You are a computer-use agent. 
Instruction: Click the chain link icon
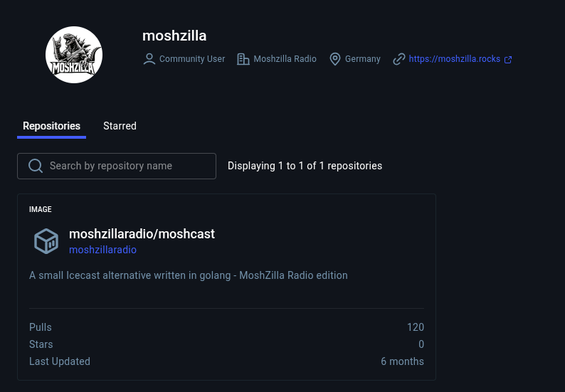click(x=399, y=59)
